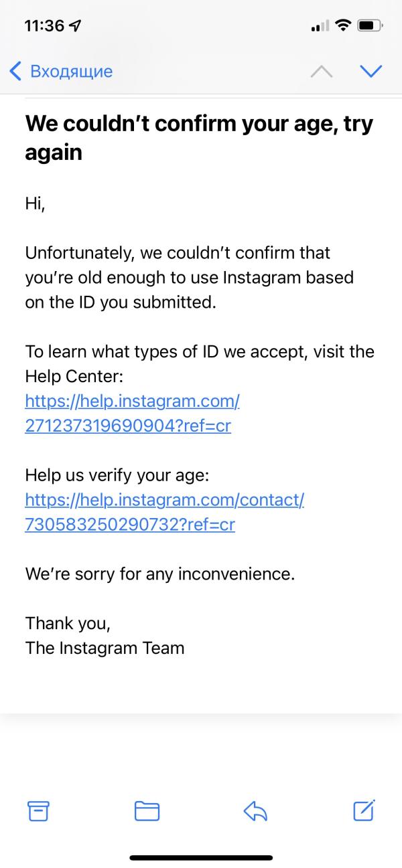This screenshot has height=868, width=402.
Task: Tap the location arrow next to the time
Action: point(76,25)
